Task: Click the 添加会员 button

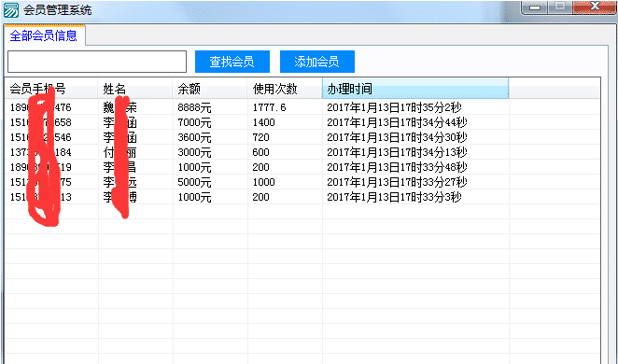Action: [x=317, y=62]
